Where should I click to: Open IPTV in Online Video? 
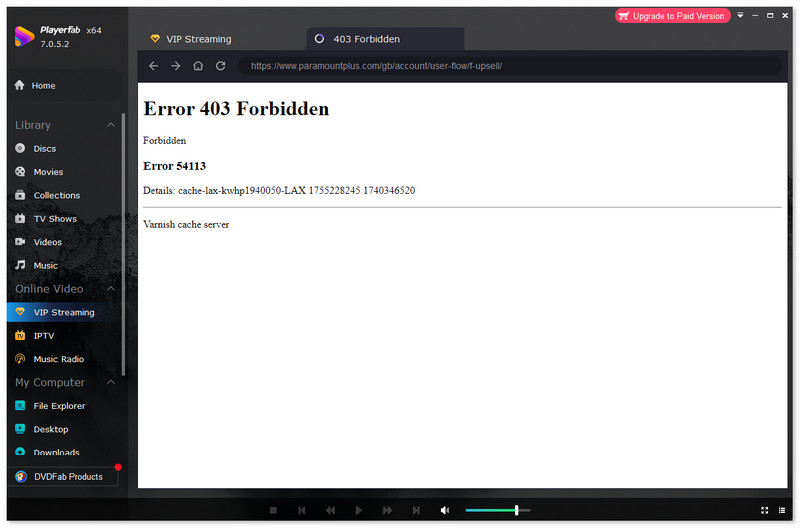[x=64, y=336]
